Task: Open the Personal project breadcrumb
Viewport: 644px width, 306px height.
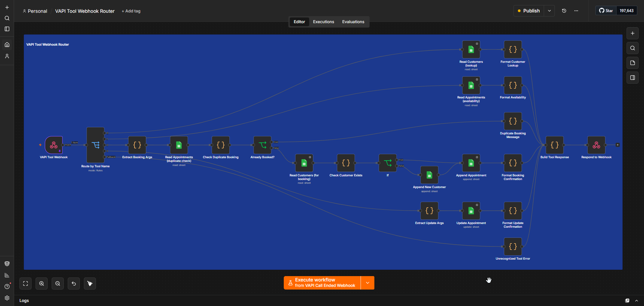Action: tap(35, 11)
